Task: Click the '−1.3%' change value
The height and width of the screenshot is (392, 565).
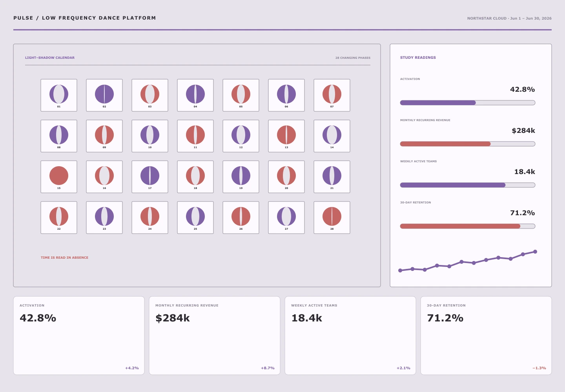Action: tap(539, 368)
